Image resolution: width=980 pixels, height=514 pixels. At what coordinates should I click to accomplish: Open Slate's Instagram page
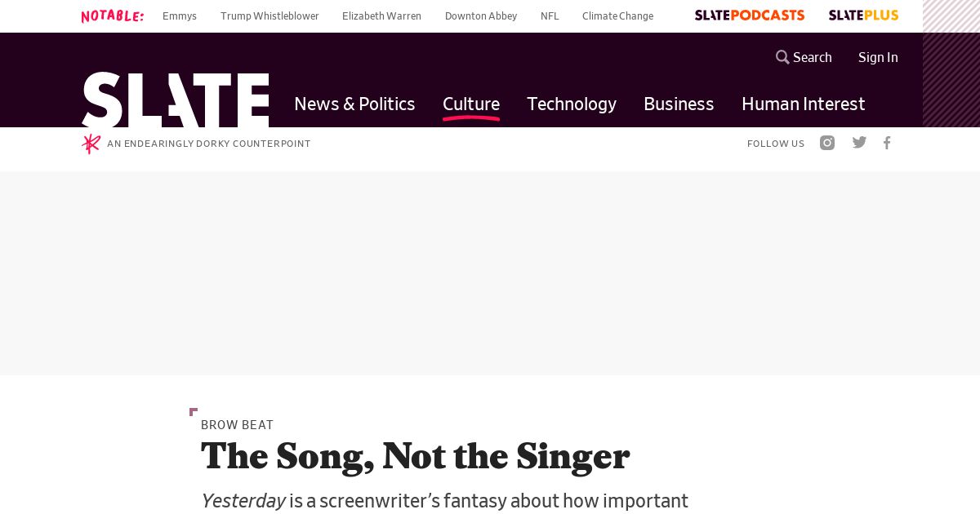tap(827, 143)
